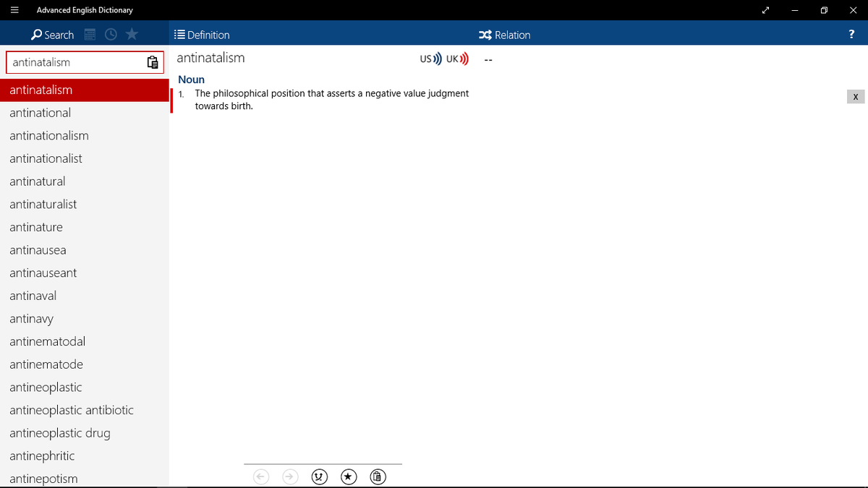Open the word list grid view icon
Screen dimensions: 868x488
90,35
